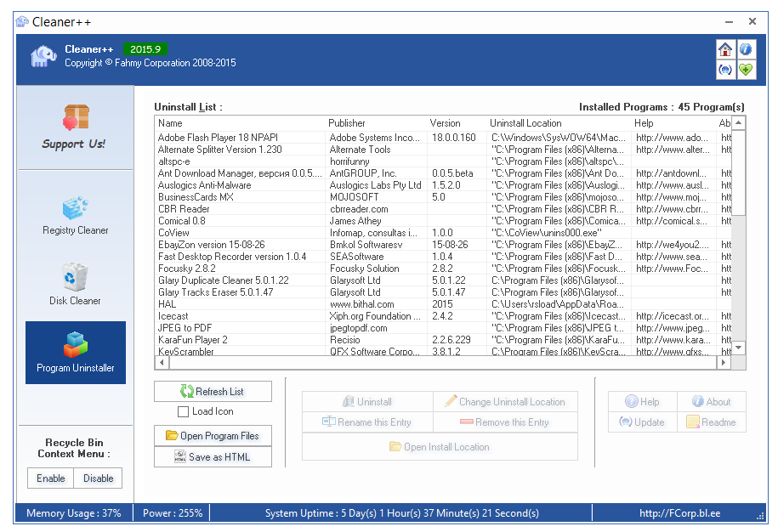Click Open Program Files button

click(x=213, y=436)
